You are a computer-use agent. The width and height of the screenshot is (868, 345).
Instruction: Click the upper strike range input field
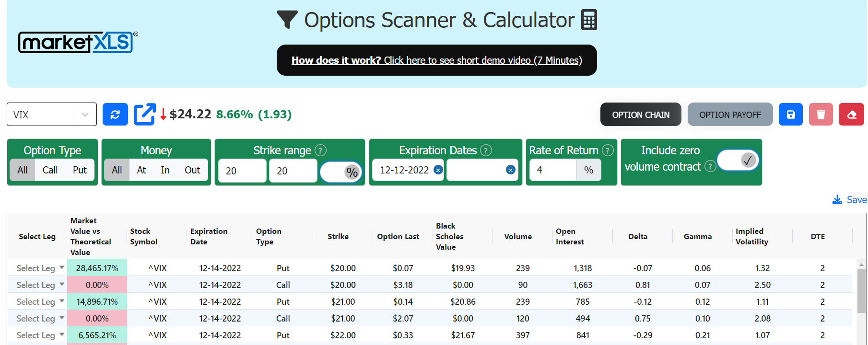click(x=293, y=171)
